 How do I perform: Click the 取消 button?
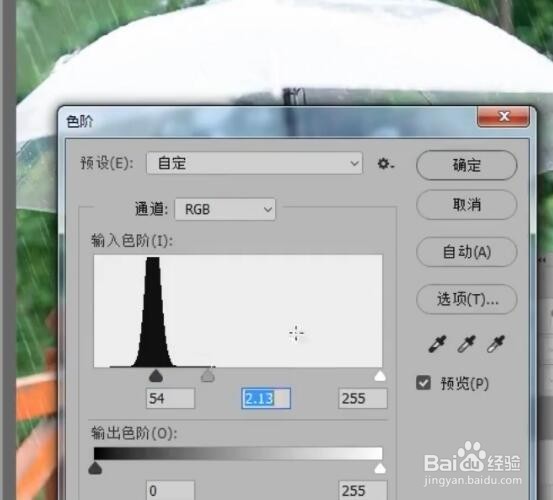[x=467, y=205]
